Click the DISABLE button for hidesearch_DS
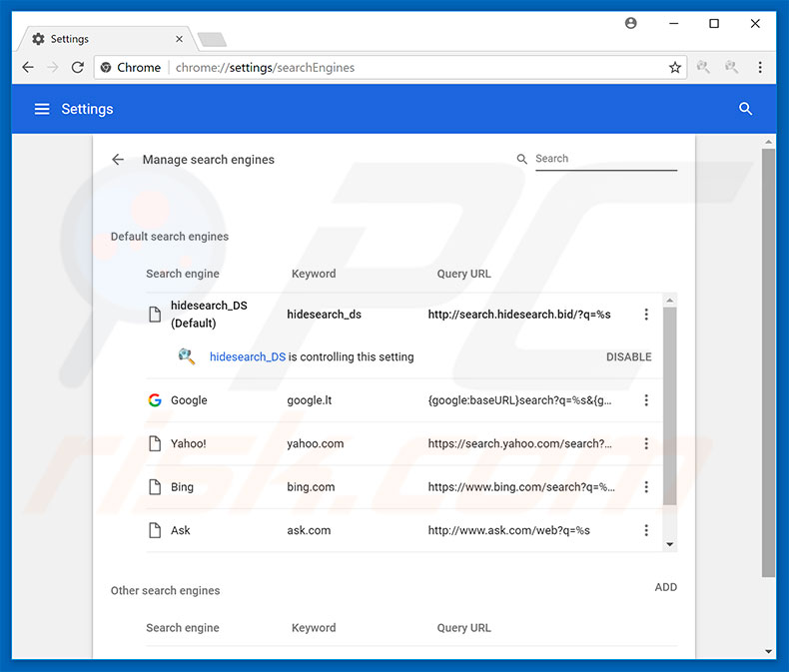789x672 pixels. [628, 356]
